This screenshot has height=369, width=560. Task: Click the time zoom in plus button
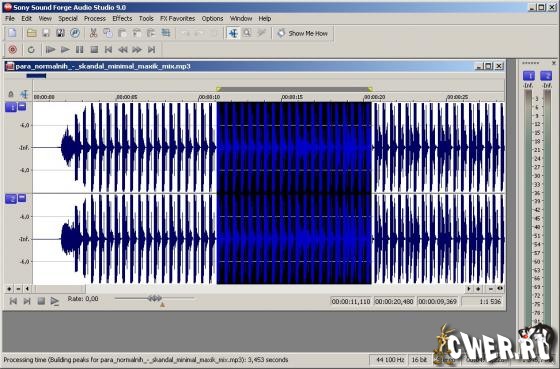[x=478, y=289]
